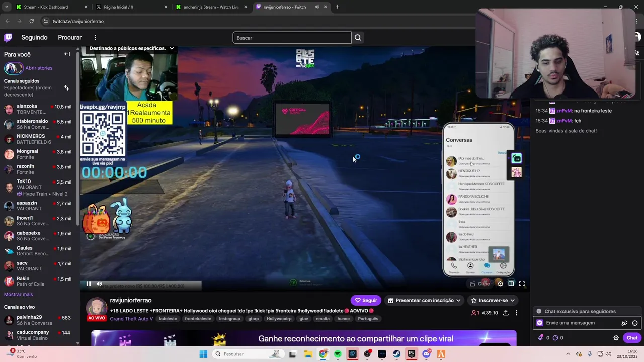
Task: Open the three-dot menu beside Procurar
Action: point(95,38)
